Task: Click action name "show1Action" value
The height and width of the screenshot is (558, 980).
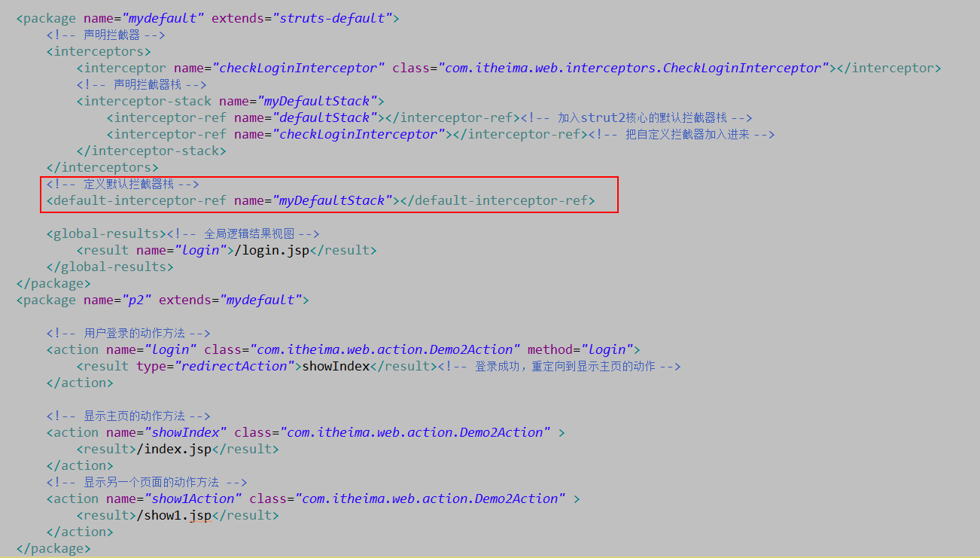Action: click(x=193, y=499)
